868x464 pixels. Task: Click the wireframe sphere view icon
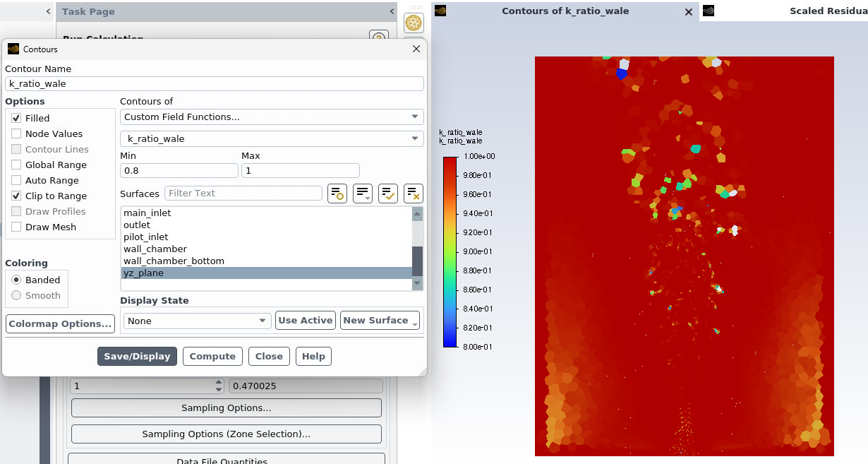(414, 23)
